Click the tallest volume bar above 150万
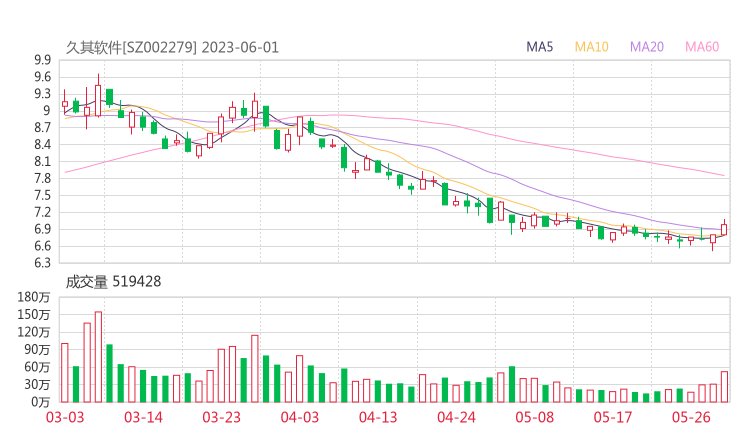 [98, 357]
